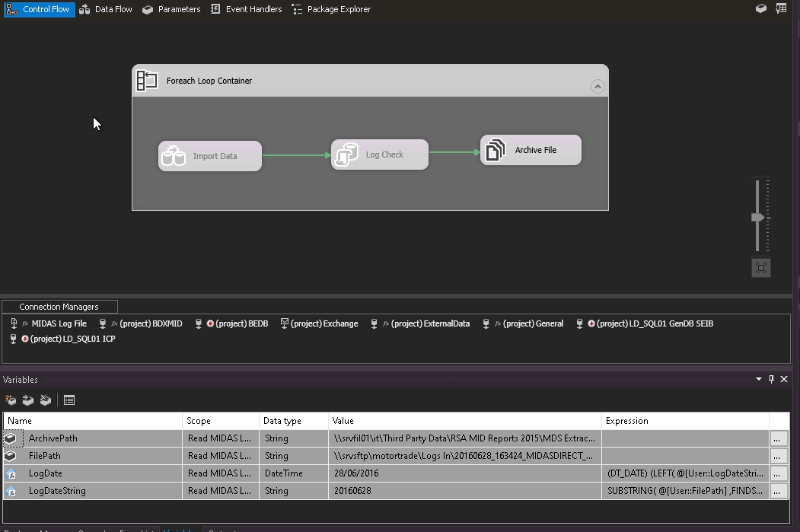The height and width of the screenshot is (532, 800).
Task: Select the (project) Exchange connection
Action: click(320, 323)
